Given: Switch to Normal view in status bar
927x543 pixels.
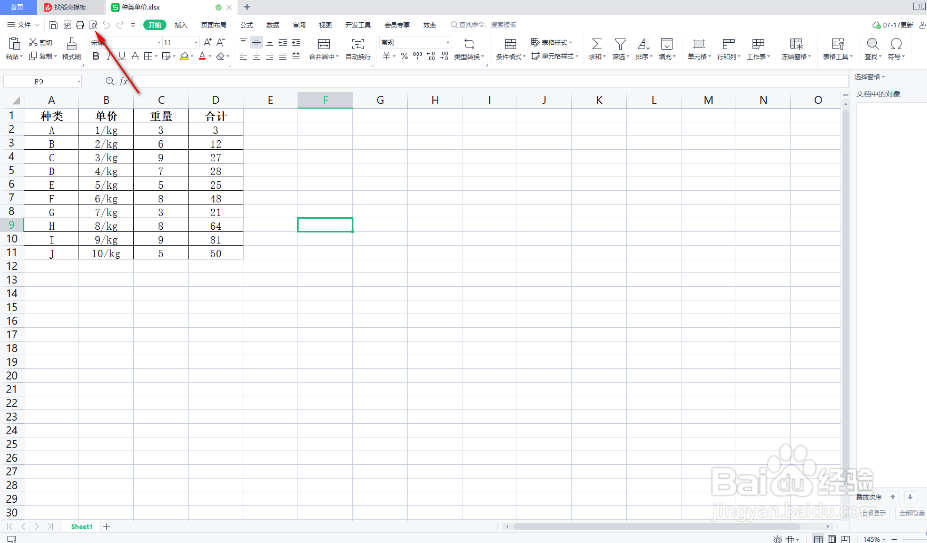Looking at the screenshot, I should coord(818,539).
